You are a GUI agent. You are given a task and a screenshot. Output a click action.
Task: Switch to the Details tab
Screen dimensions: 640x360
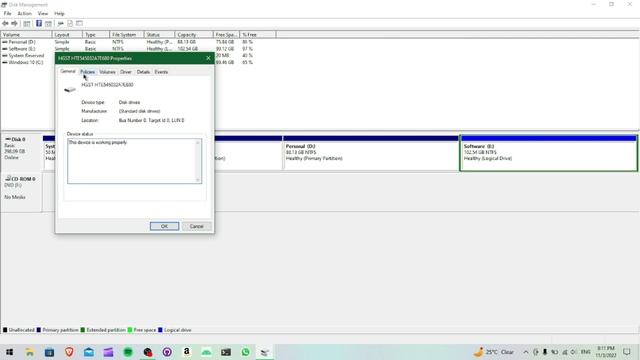pos(143,72)
